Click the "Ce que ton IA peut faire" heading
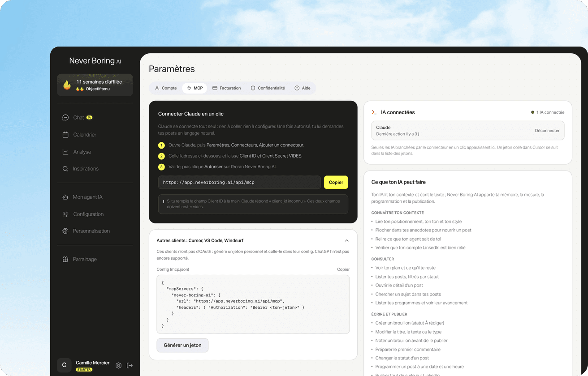Viewport: 588px width, 376px height. coord(398,182)
